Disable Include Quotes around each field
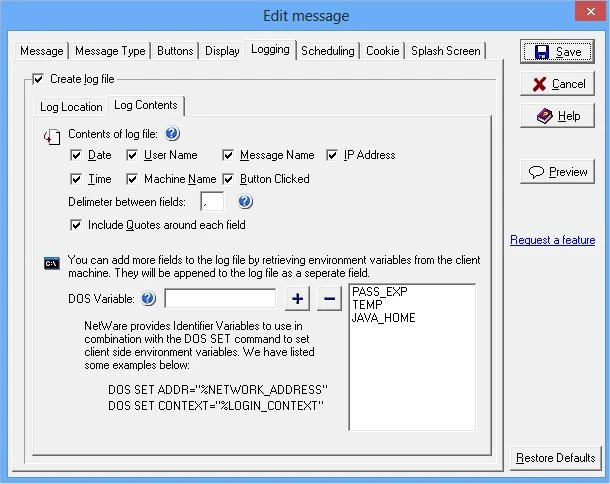Screen dimensions: 610x484 click(x=77, y=225)
